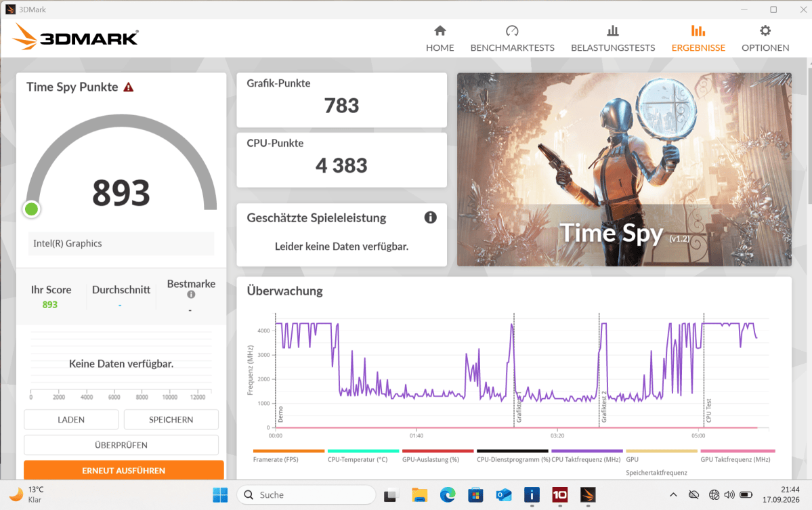Click the CPU-Punkte value 4 383
The image size is (812, 510).
pyautogui.click(x=341, y=166)
